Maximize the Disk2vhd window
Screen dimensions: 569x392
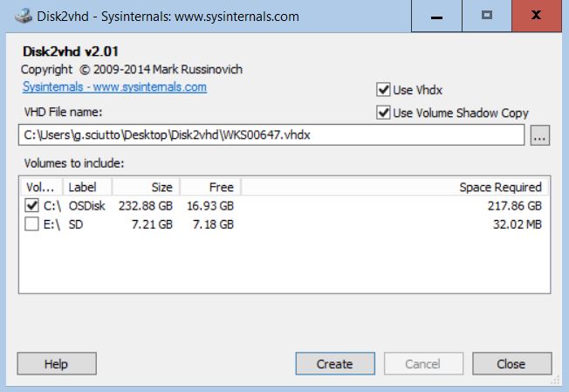(487, 16)
